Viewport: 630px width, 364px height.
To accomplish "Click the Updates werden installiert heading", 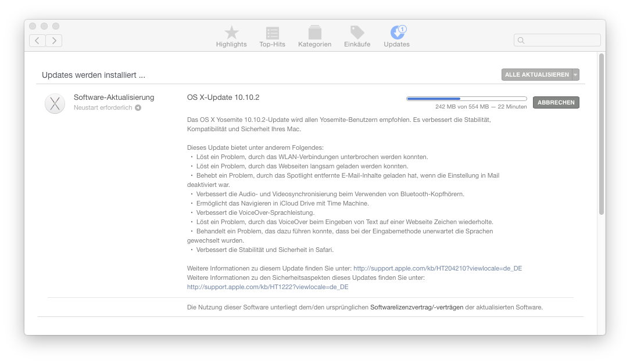I will [x=94, y=75].
